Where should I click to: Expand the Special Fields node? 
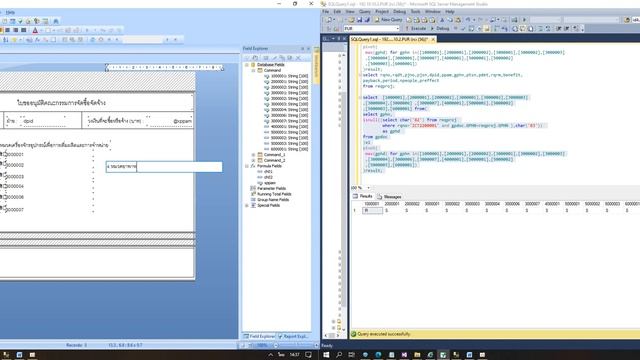coord(247,206)
